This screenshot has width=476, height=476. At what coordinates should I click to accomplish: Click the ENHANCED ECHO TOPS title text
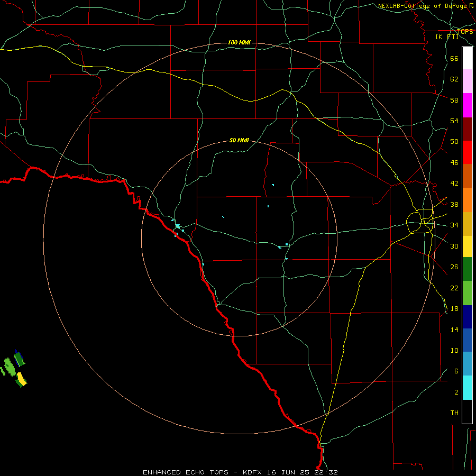pos(185,472)
